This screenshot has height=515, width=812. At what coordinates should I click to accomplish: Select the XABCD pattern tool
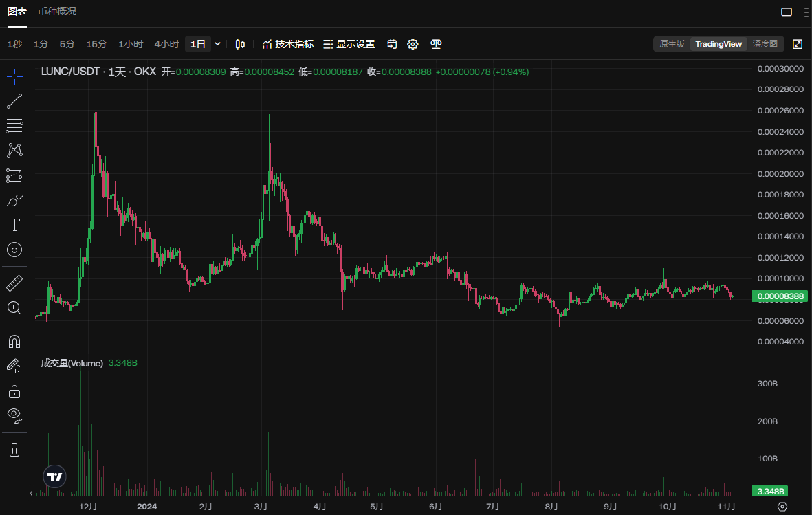[x=14, y=151]
